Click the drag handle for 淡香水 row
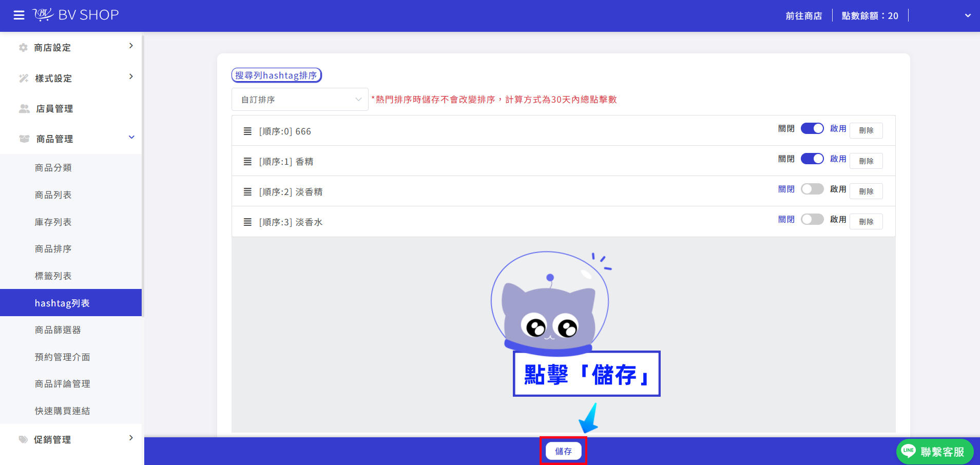 click(247, 222)
